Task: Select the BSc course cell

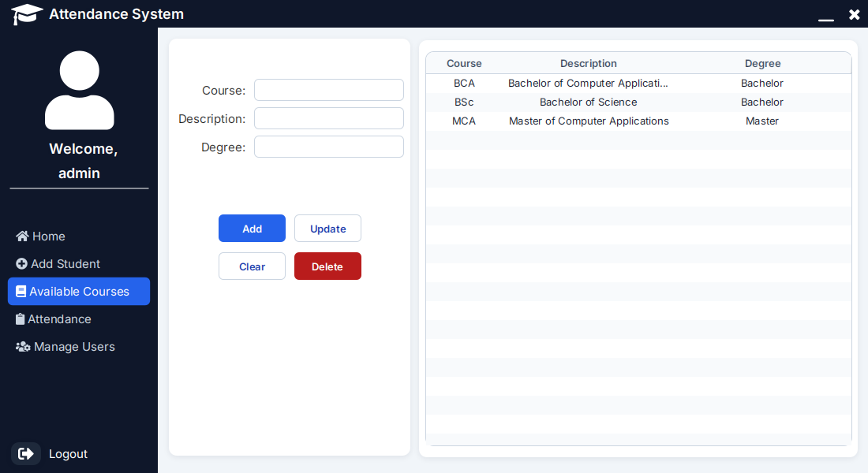Action: (464, 102)
